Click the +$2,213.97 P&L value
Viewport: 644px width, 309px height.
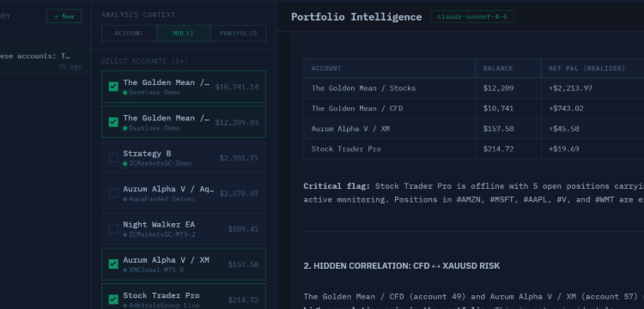570,88
